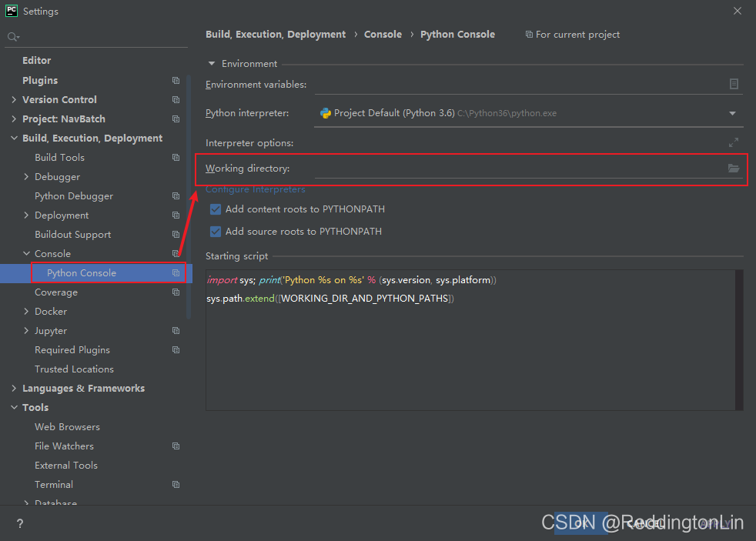Select Build, Execution, Deployment breadcrumb
This screenshot has width=756, height=541.
tap(273, 34)
